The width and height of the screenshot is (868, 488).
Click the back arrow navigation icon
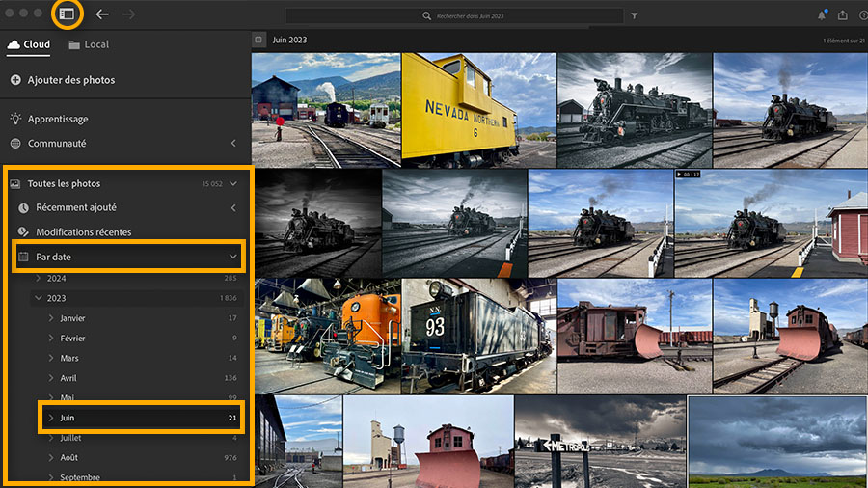pyautogui.click(x=102, y=14)
